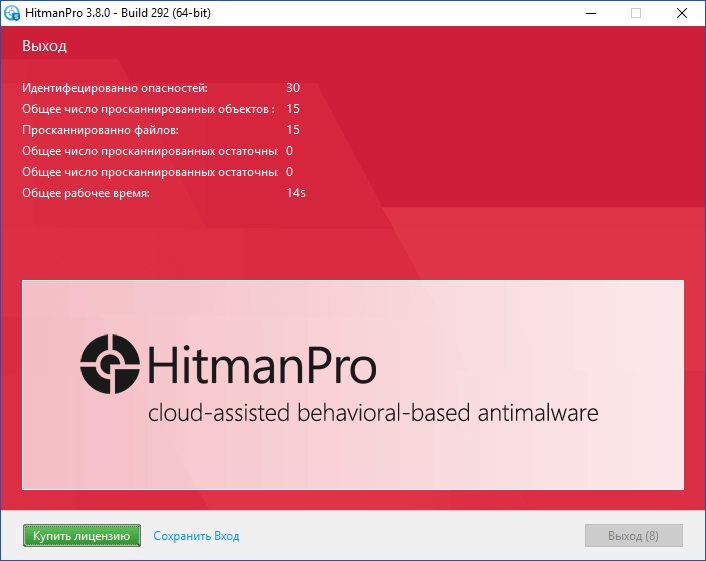The height and width of the screenshot is (561, 706).
Task: Click the green Купить лицензию button
Action: (x=81, y=535)
